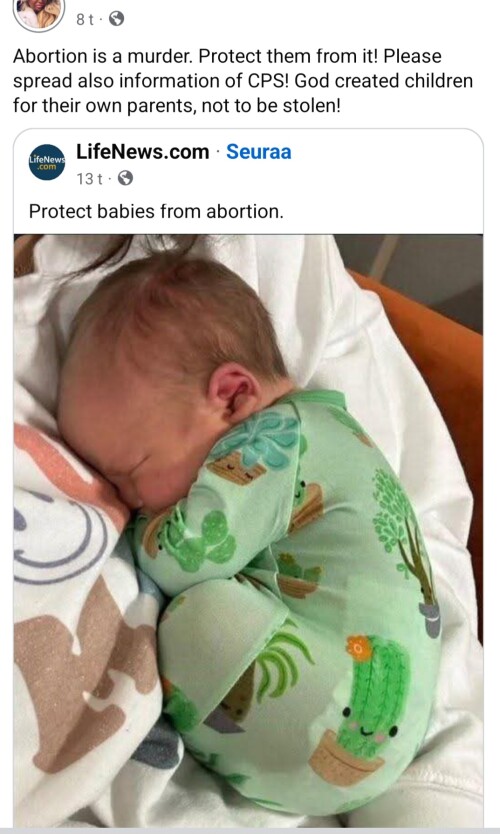Select the 'Abortion is a murder' post text
The image size is (500, 834).
243,81
